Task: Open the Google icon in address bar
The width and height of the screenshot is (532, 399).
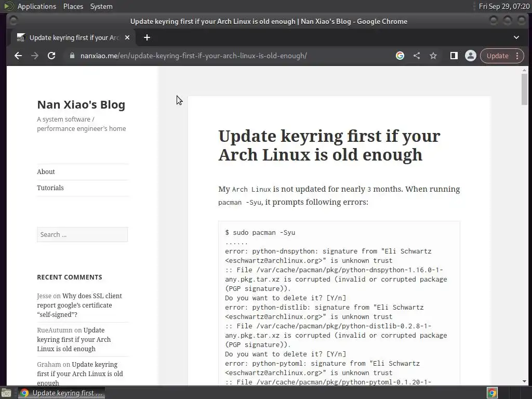Action: pos(400,56)
